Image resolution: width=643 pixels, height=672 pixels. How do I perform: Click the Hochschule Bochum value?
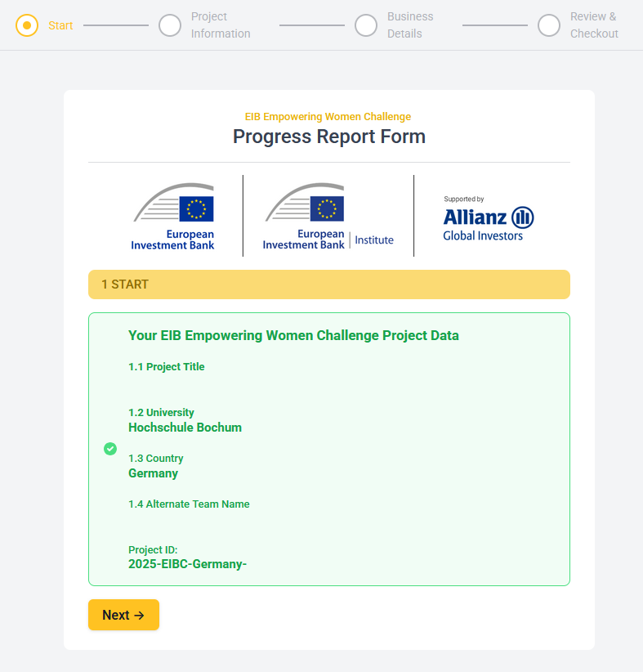coord(185,428)
